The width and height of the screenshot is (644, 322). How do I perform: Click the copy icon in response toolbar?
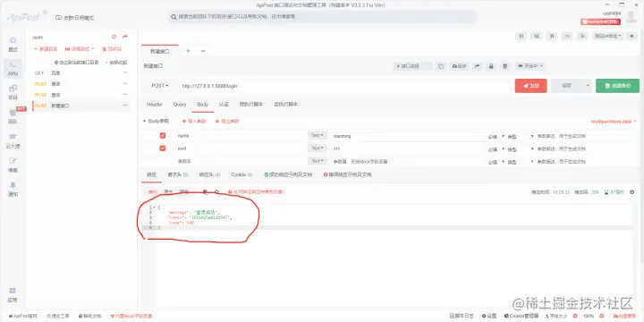coord(206,191)
